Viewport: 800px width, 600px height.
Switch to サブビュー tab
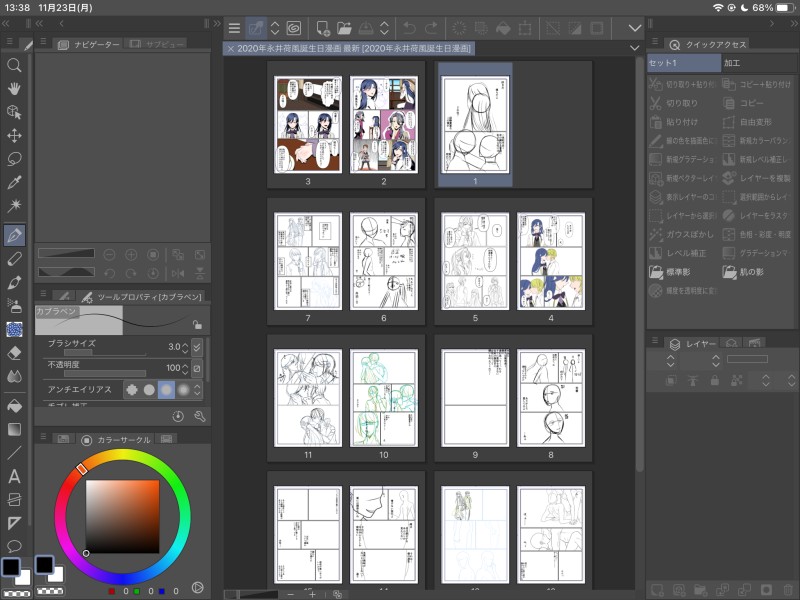coord(156,44)
